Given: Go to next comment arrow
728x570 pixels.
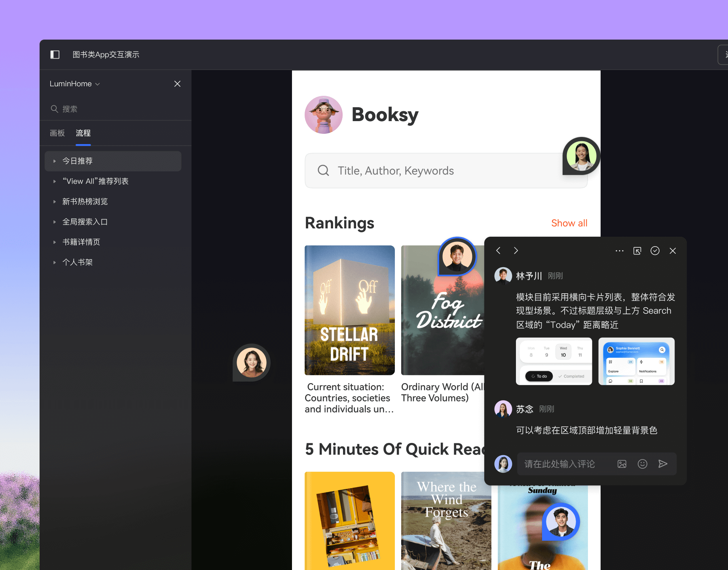Looking at the screenshot, I should tap(516, 251).
